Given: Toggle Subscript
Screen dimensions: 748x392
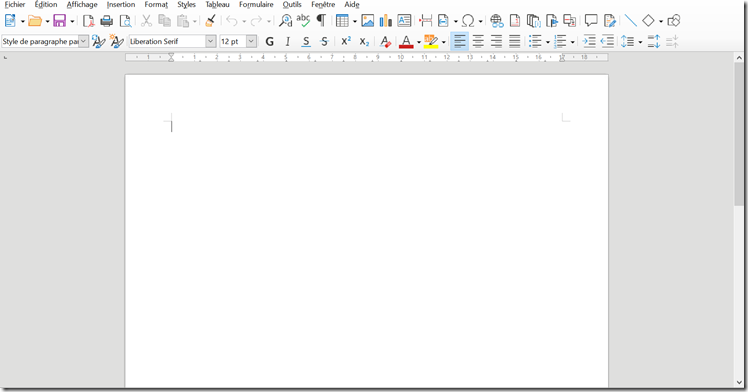Looking at the screenshot, I should (364, 41).
